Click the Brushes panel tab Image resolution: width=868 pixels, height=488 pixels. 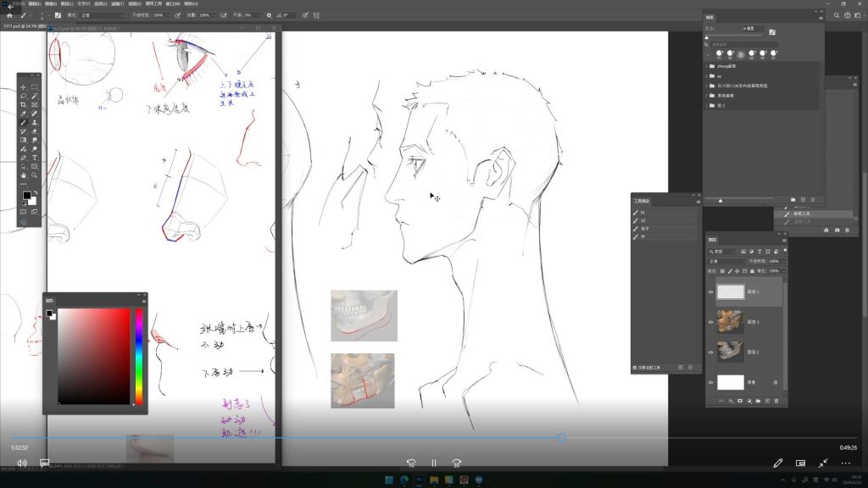pyautogui.click(x=709, y=17)
